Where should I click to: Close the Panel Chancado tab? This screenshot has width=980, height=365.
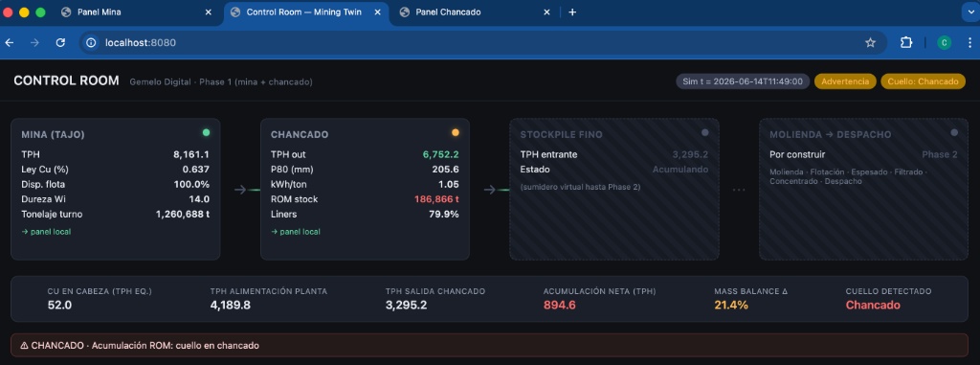546,11
